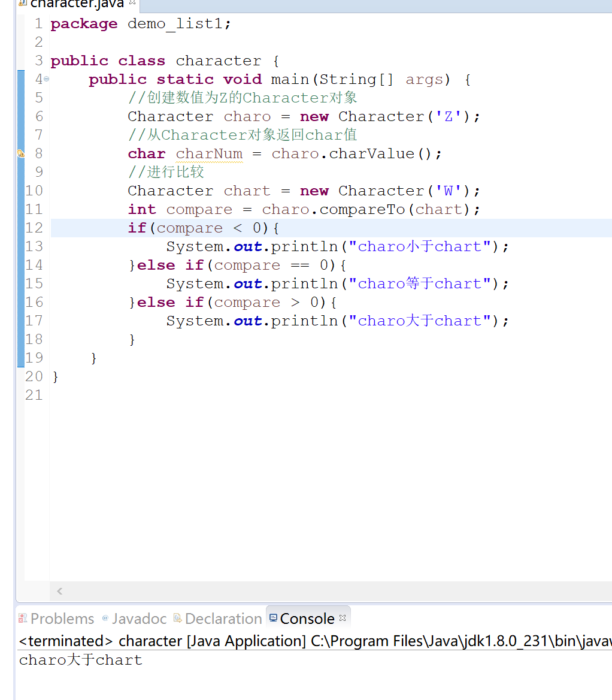Click the Console monitor icon
This screenshot has height=700, width=612.
274,618
